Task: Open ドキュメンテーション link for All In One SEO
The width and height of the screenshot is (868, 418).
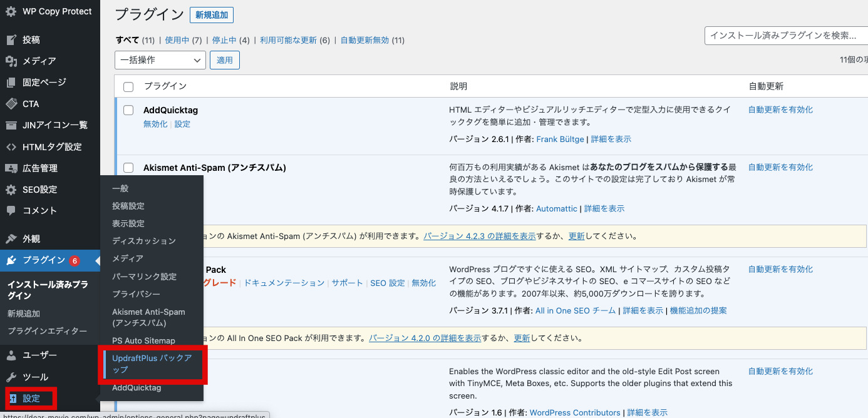Action: point(284,283)
